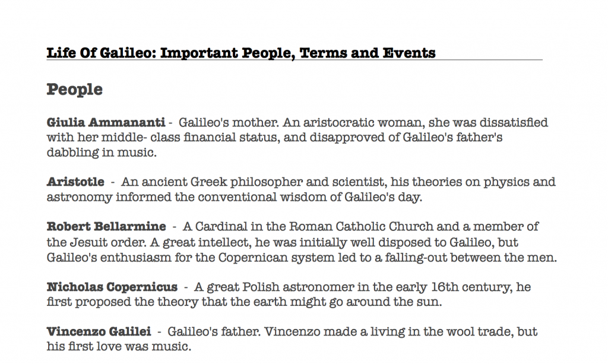
Task: Click the People section heading
Action: [x=74, y=90]
